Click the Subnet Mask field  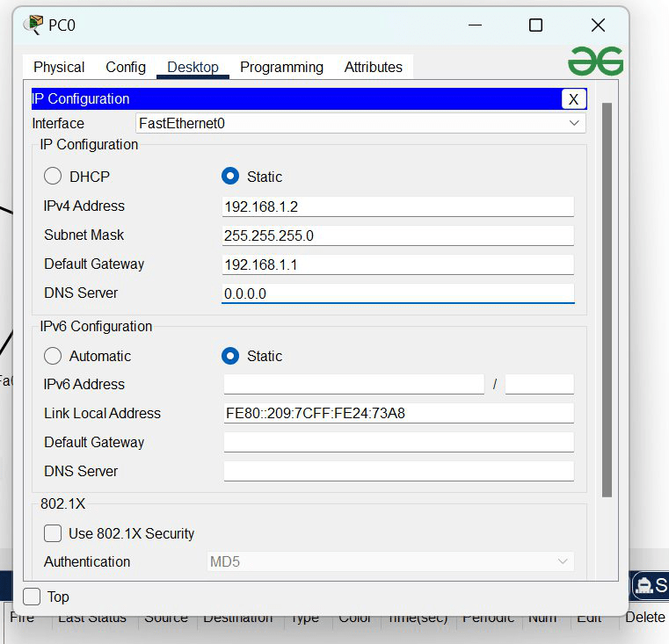pos(397,235)
